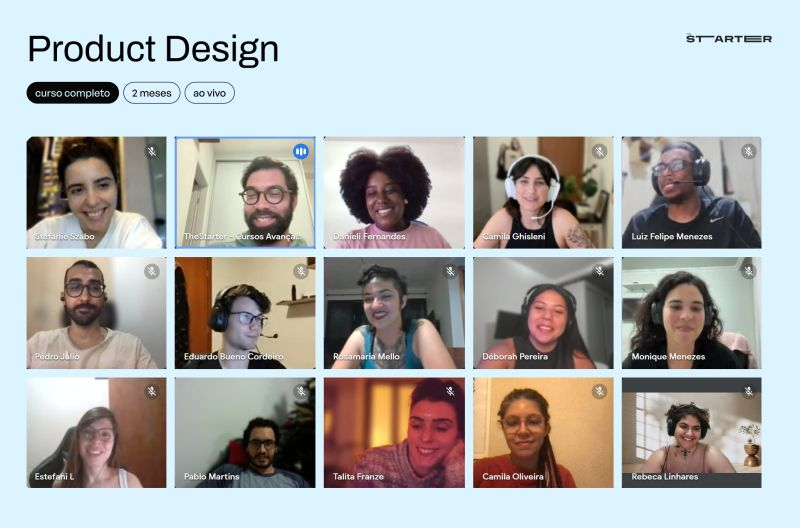This screenshot has height=528, width=800.
Task: Click the Product Design heading
Action: [x=153, y=49]
